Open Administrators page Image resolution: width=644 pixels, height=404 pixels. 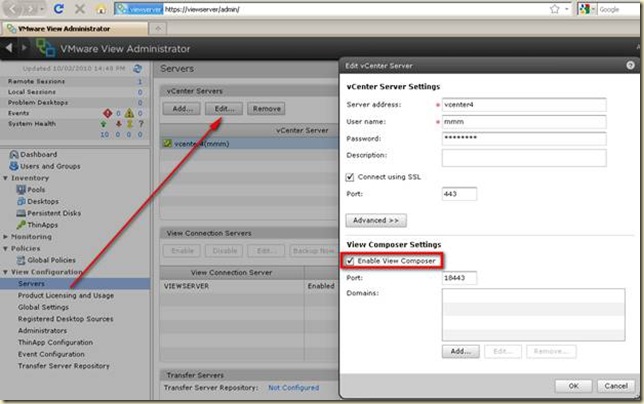pos(42,331)
